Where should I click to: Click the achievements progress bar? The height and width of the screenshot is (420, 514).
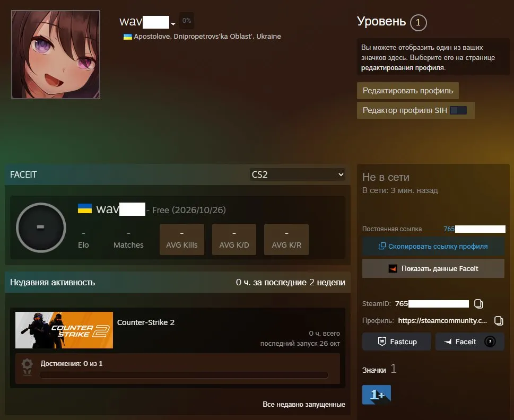184,375
